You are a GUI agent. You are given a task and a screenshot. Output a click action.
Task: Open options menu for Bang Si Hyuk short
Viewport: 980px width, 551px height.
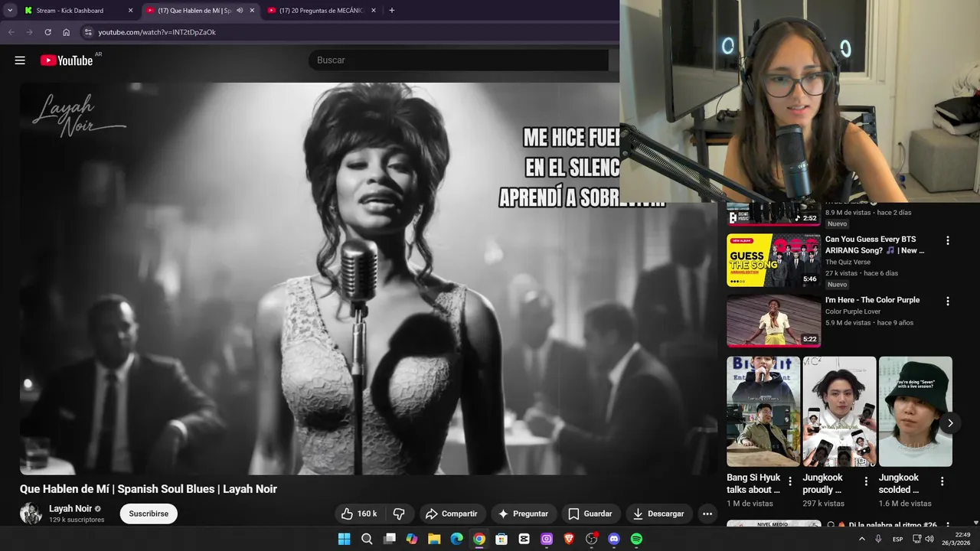(790, 481)
